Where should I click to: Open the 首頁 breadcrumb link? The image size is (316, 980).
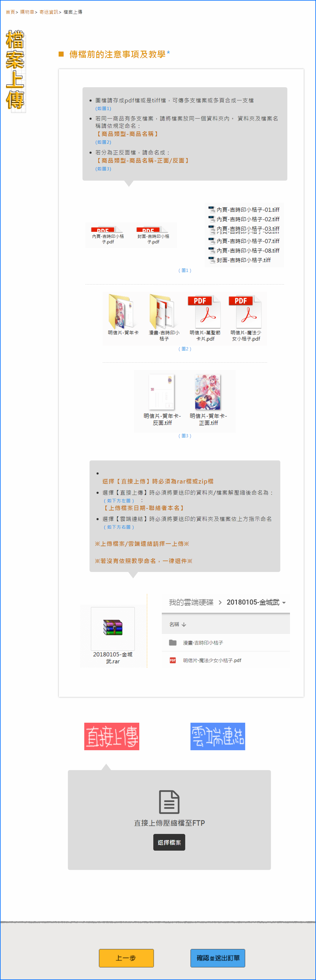(10, 12)
